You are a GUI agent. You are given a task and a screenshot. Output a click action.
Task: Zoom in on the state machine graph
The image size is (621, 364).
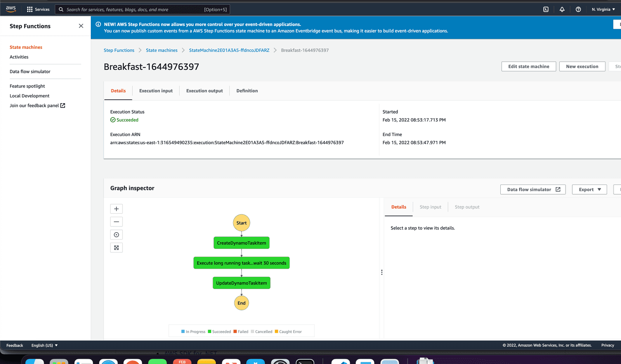[x=116, y=209]
